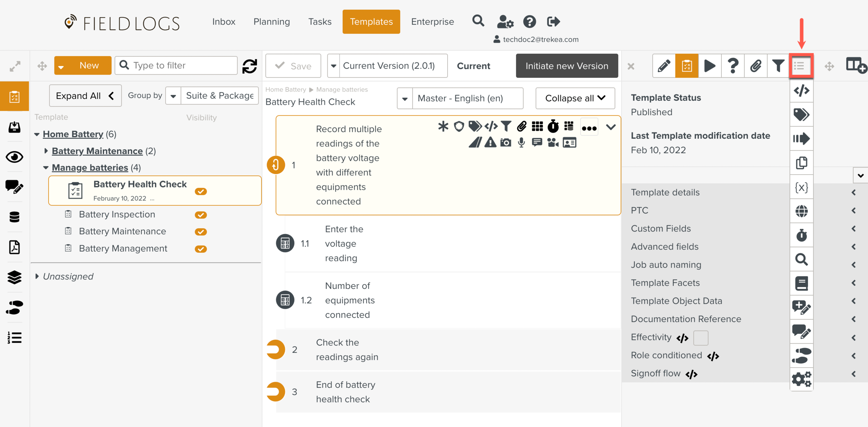
Task: Toggle visibility check for Battery Inspection
Action: 201,215
